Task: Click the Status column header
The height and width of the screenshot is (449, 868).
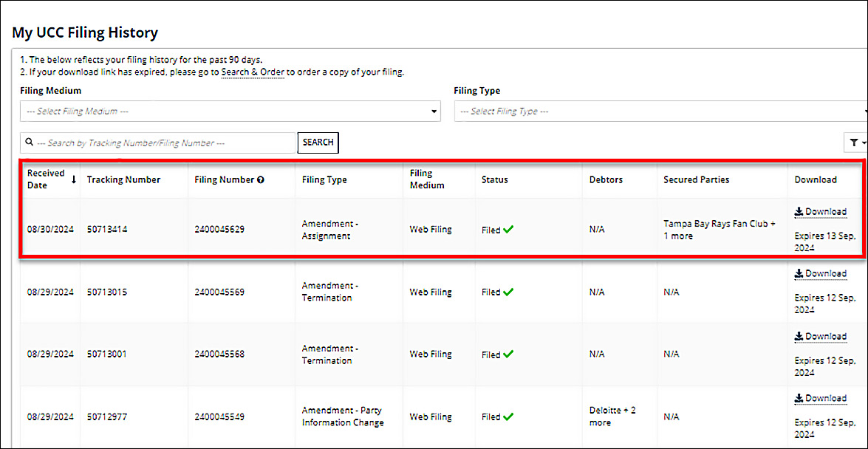Action: [494, 179]
